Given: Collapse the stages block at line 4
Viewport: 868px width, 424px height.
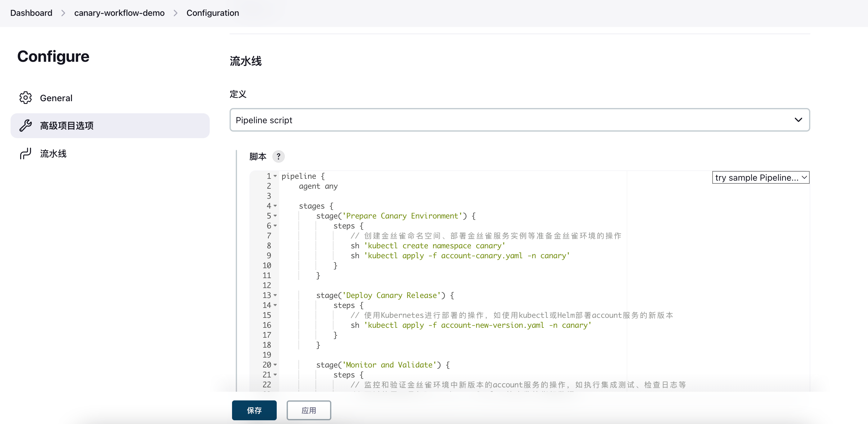Looking at the screenshot, I should 275,205.
